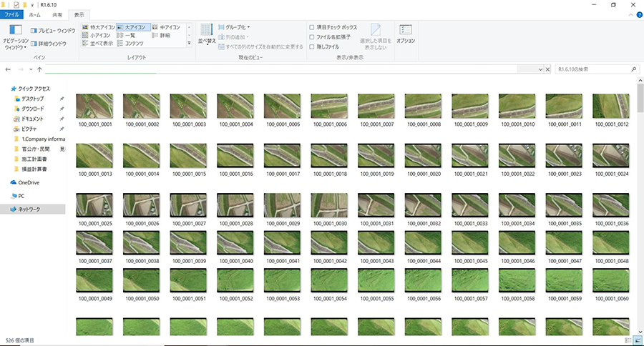Click Add columns (列の追加) dropdown
The width and height of the screenshot is (644, 346).
point(233,37)
